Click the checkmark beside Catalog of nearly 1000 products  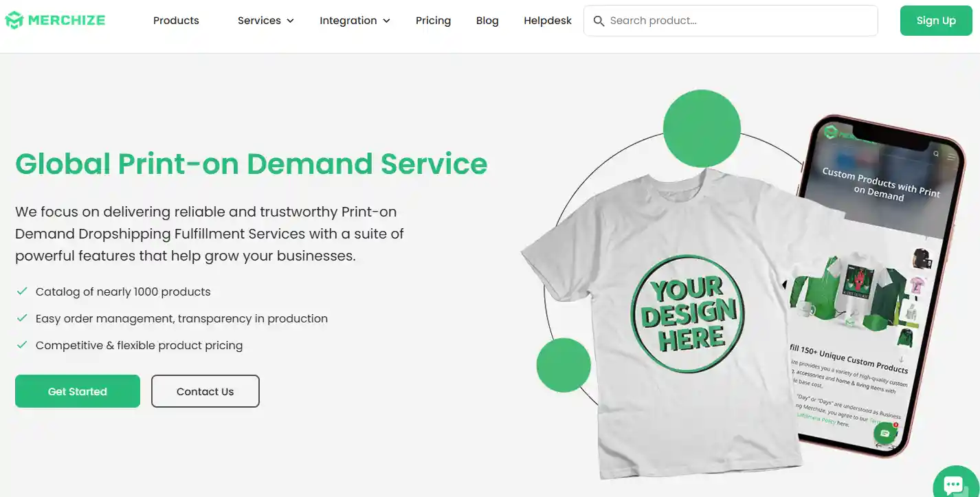22,291
